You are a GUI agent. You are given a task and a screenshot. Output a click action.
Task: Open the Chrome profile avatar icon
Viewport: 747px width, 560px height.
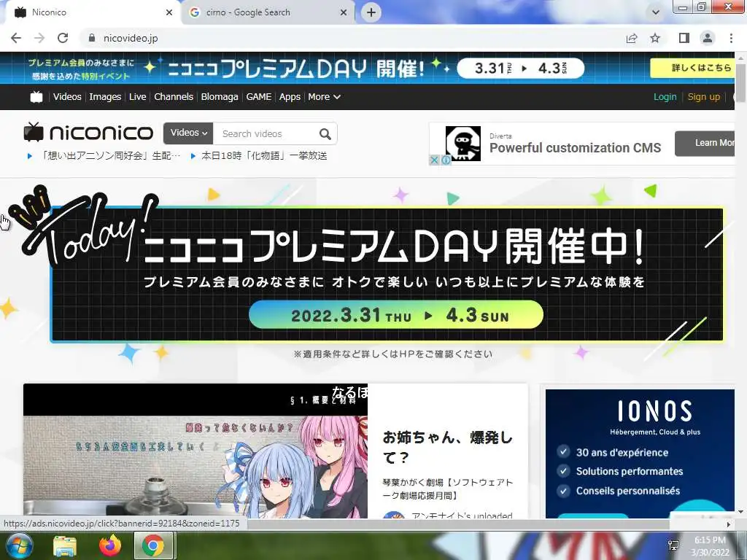708,38
